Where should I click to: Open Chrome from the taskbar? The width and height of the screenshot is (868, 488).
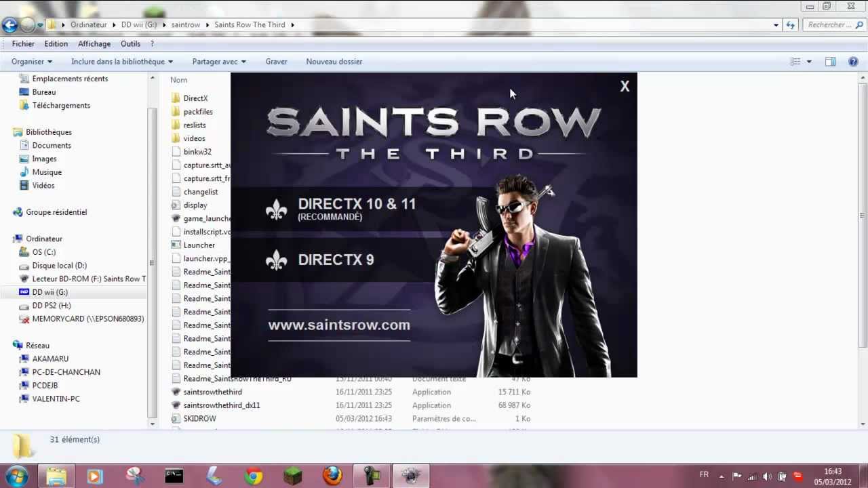point(254,476)
